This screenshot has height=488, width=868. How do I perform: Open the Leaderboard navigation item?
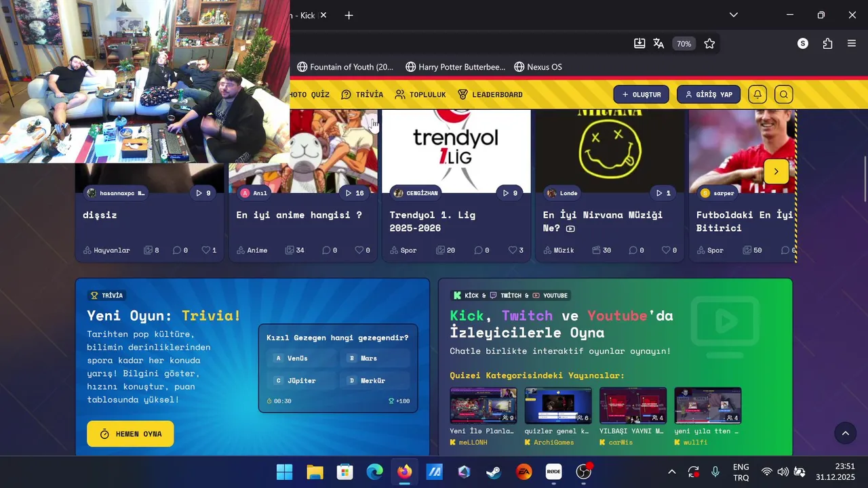pyautogui.click(x=490, y=94)
